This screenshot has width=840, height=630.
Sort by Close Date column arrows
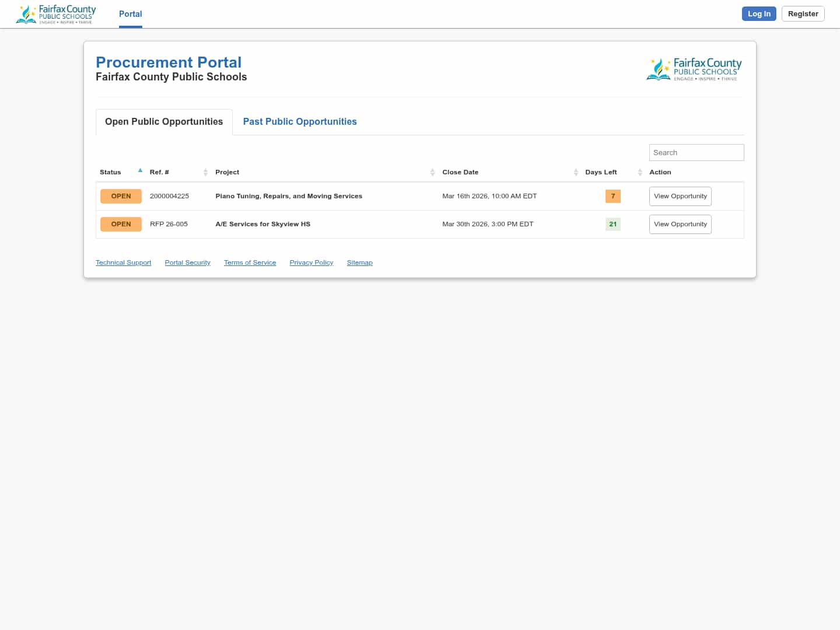coord(576,172)
